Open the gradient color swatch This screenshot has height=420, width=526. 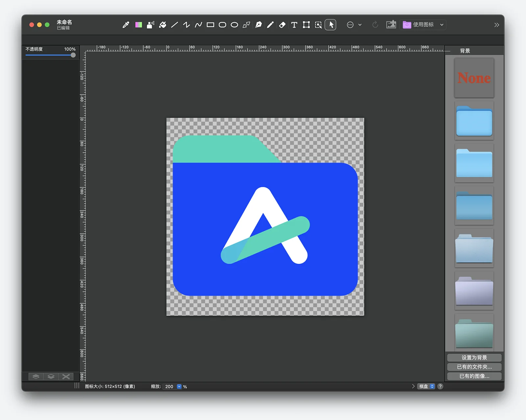(139, 25)
